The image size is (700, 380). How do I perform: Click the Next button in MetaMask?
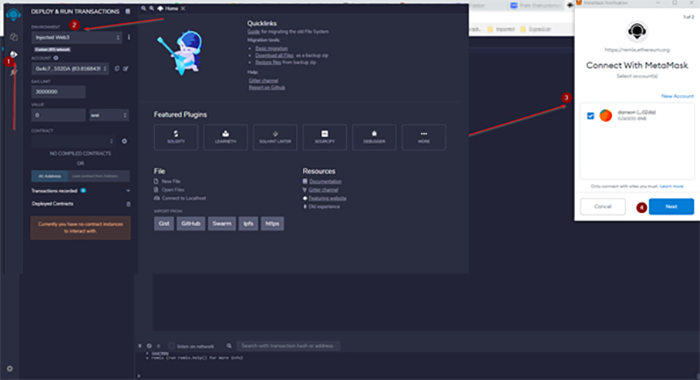tap(671, 207)
